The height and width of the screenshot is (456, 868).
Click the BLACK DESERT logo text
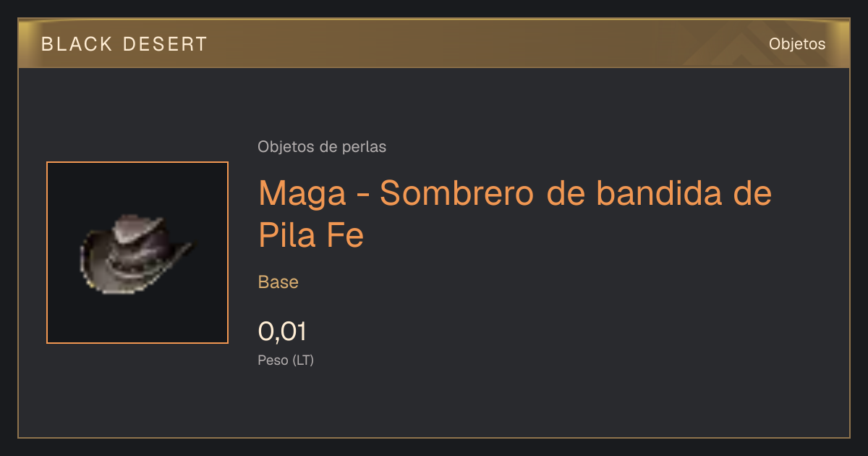(124, 44)
